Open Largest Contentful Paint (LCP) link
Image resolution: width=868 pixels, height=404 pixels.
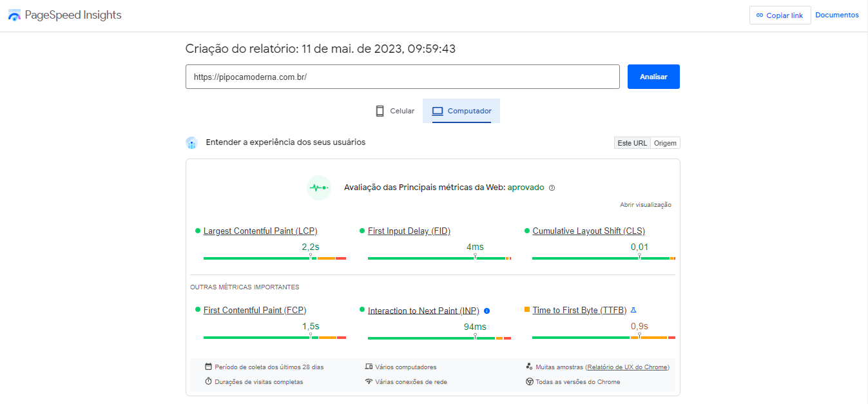point(260,231)
